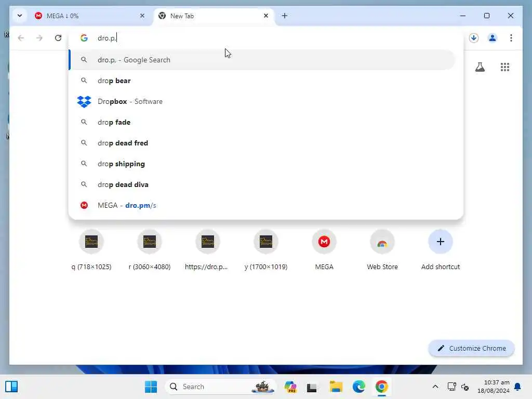Select 'dro.p. - Google Search' suggestion
Image resolution: width=532 pixels, height=399 pixels.
(262, 60)
